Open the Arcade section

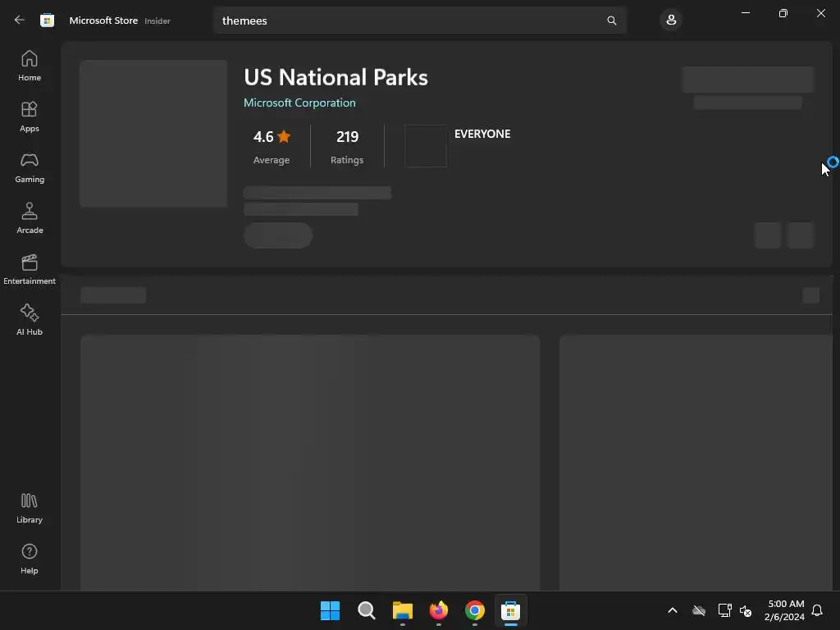[x=30, y=218]
